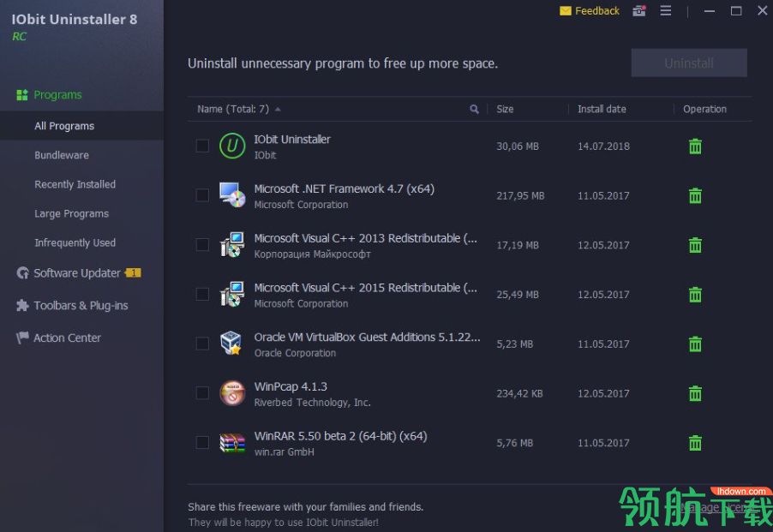Viewport: 773px width, 532px height.
Task: Click the Feedback envelope icon
Action: (566, 11)
